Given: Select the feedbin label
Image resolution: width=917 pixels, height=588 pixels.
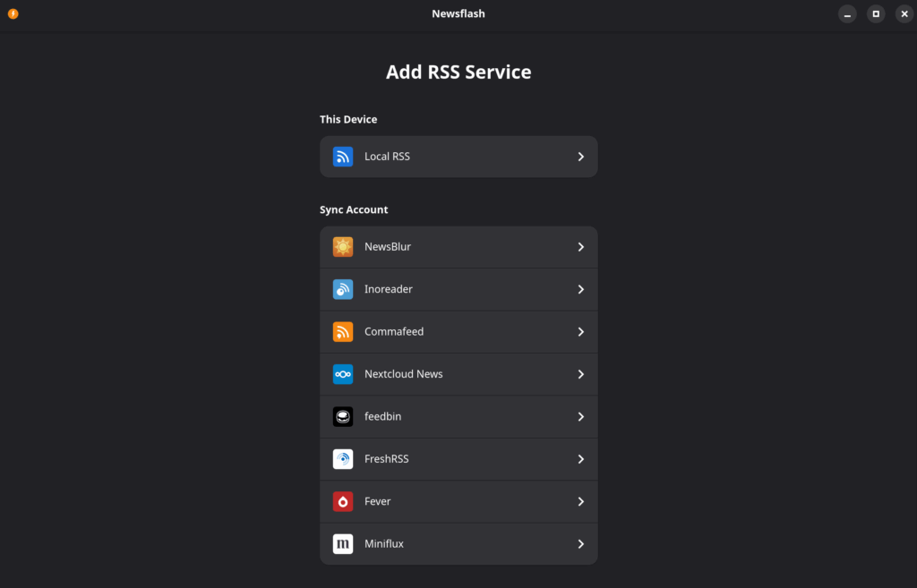Looking at the screenshot, I should 383,417.
